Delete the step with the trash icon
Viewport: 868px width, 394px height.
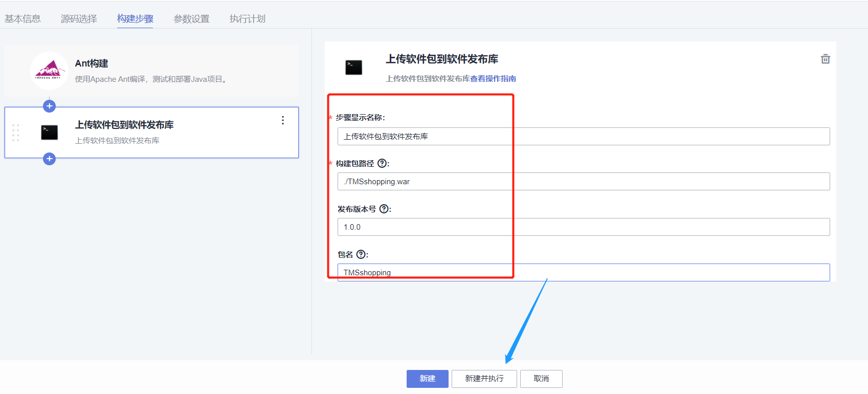[825, 59]
